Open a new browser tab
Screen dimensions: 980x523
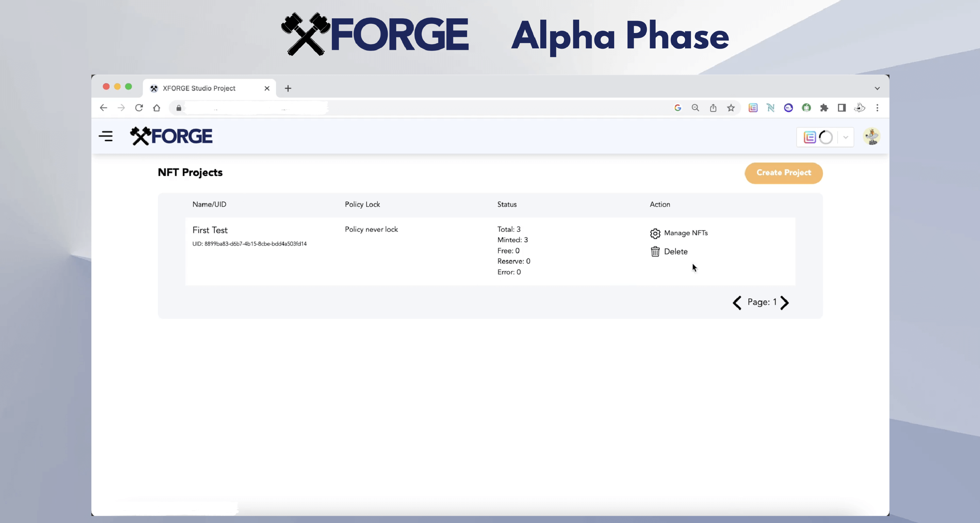288,88
